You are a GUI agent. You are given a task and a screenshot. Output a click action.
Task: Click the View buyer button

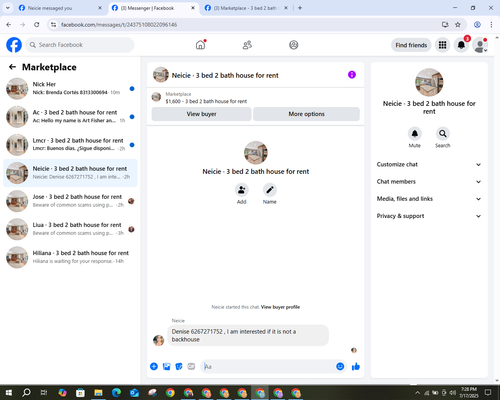(201, 114)
